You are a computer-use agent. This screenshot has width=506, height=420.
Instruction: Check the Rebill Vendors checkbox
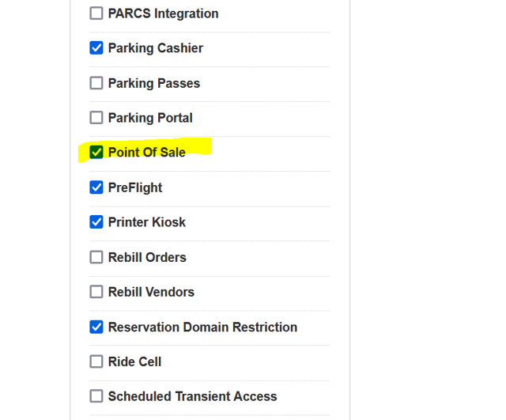pyautogui.click(x=96, y=292)
